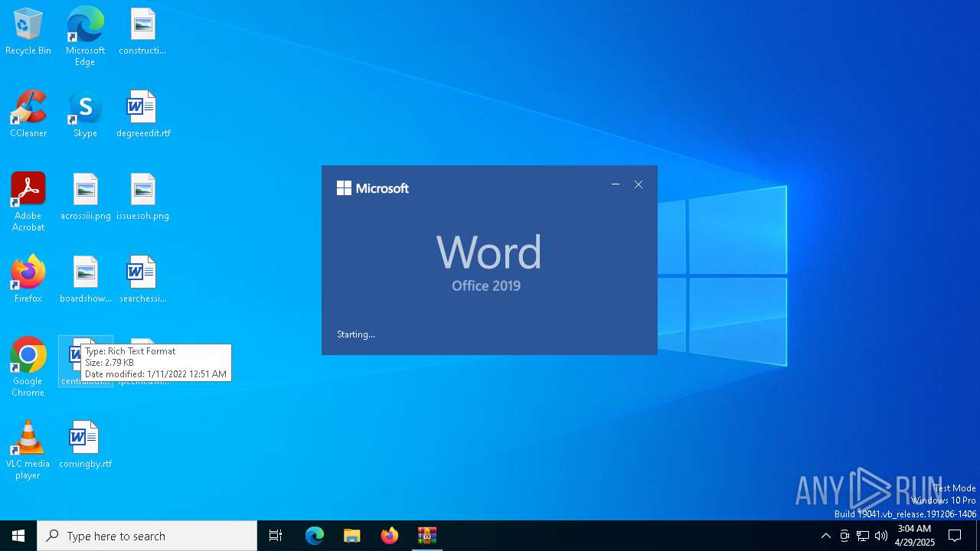980x551 pixels.
Task: Open the volume speaker tray icon
Action: 881,536
